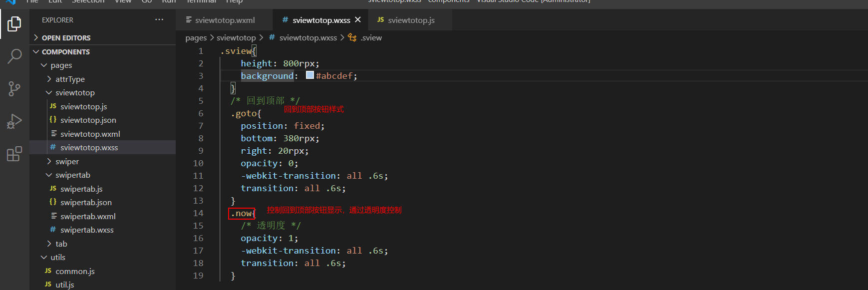Click .sview symbol in the breadcrumb
The width and height of the screenshot is (868, 290).
point(371,37)
